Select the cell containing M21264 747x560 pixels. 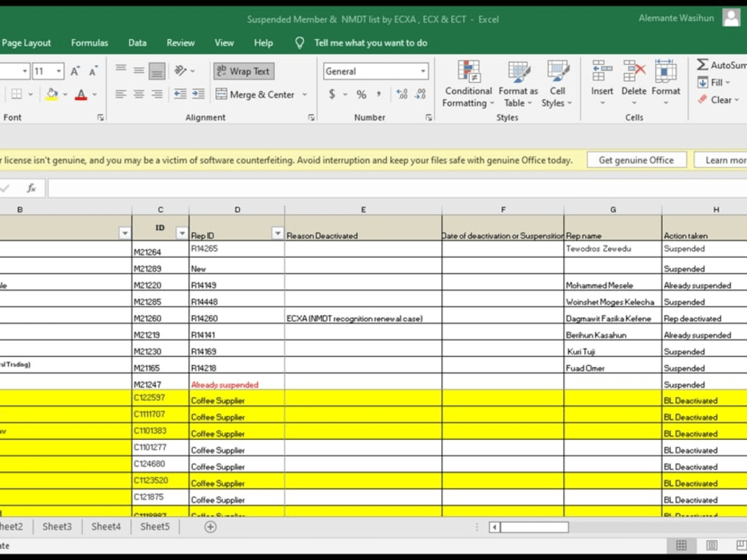point(161,249)
